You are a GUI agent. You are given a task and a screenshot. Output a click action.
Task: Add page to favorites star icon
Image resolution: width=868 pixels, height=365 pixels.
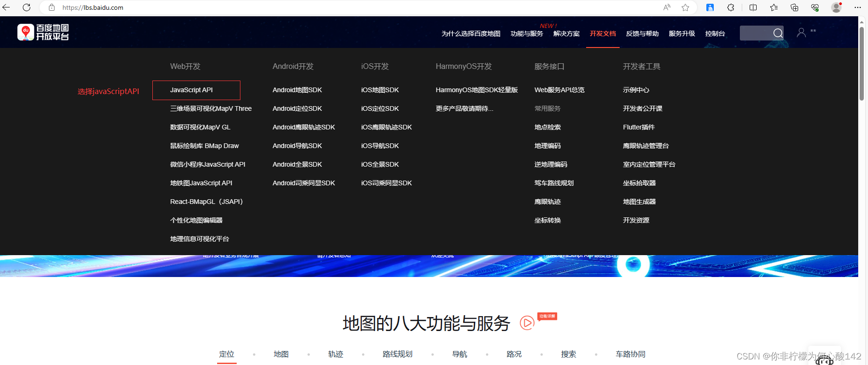click(x=685, y=7)
